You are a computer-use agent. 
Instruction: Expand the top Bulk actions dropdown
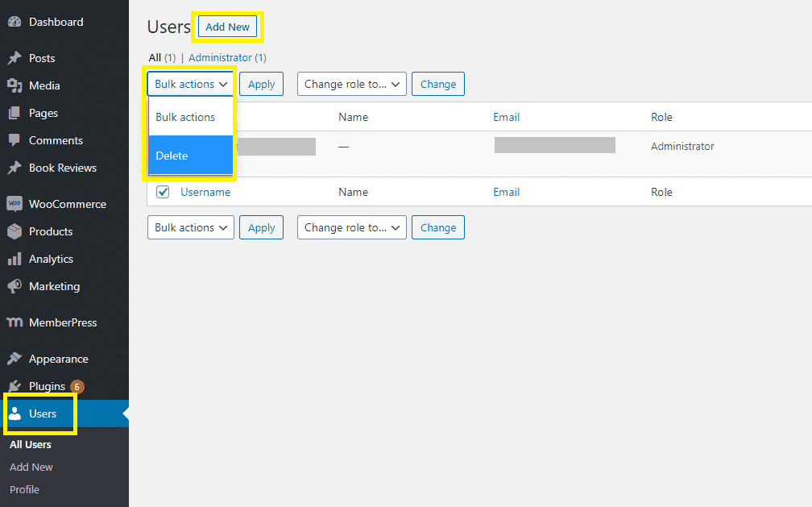[191, 84]
